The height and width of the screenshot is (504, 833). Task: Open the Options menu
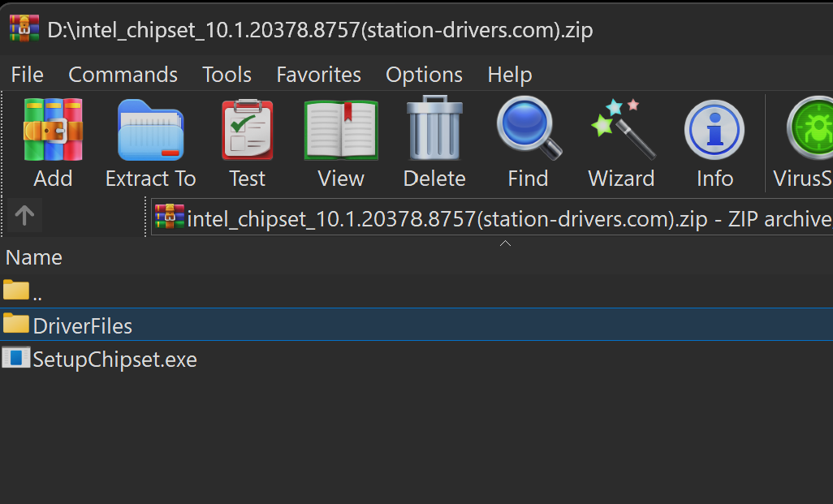[424, 75]
